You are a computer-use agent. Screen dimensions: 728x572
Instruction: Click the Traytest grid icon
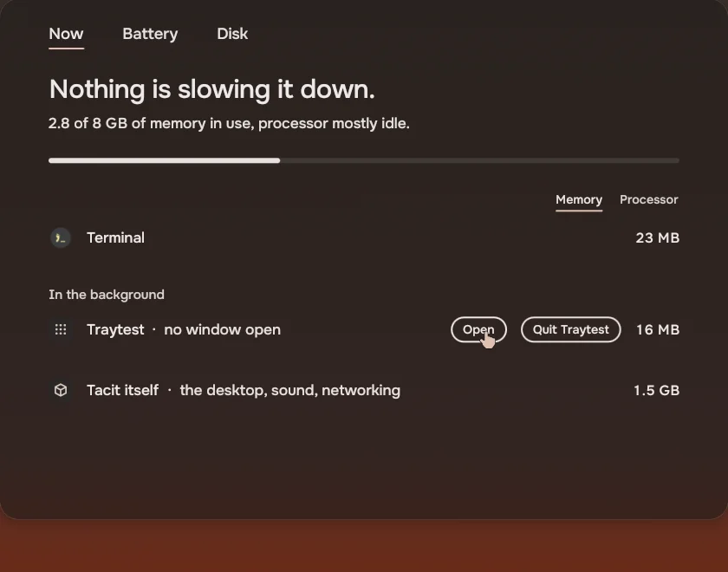coord(61,329)
